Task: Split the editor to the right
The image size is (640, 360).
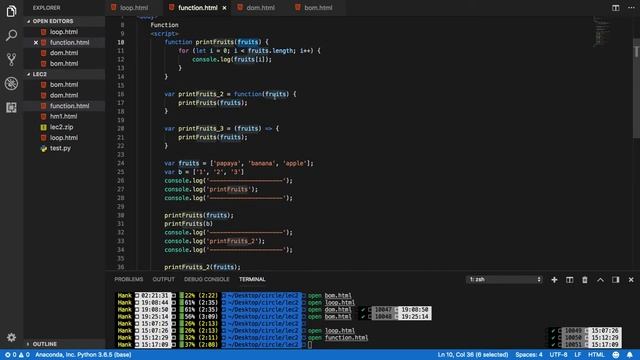Action: tap(616, 8)
